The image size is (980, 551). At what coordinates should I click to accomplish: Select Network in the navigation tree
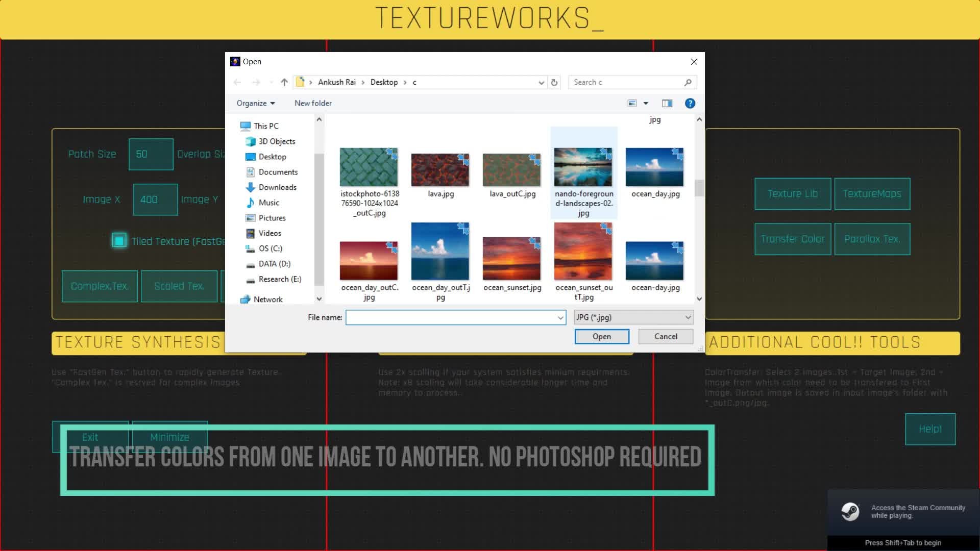tap(267, 299)
